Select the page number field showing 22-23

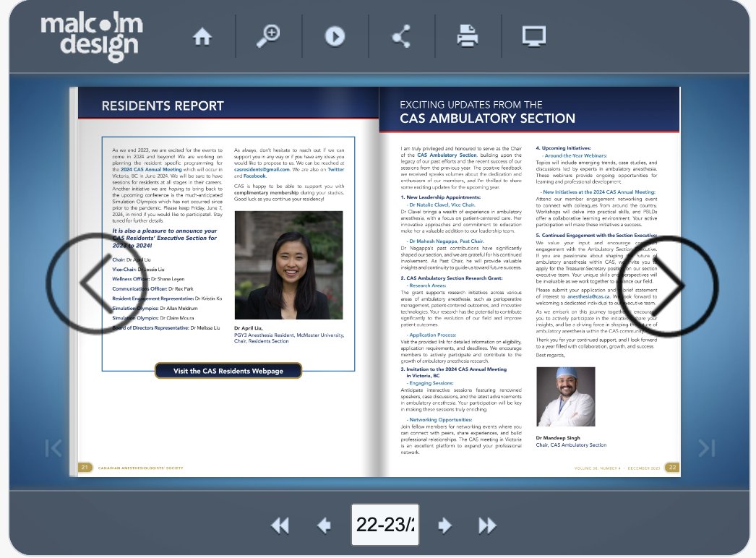coord(385,525)
